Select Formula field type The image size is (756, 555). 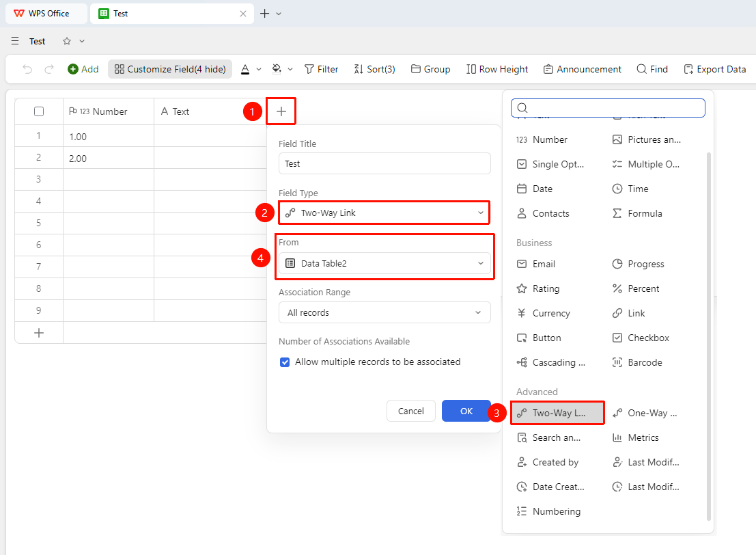click(637, 213)
